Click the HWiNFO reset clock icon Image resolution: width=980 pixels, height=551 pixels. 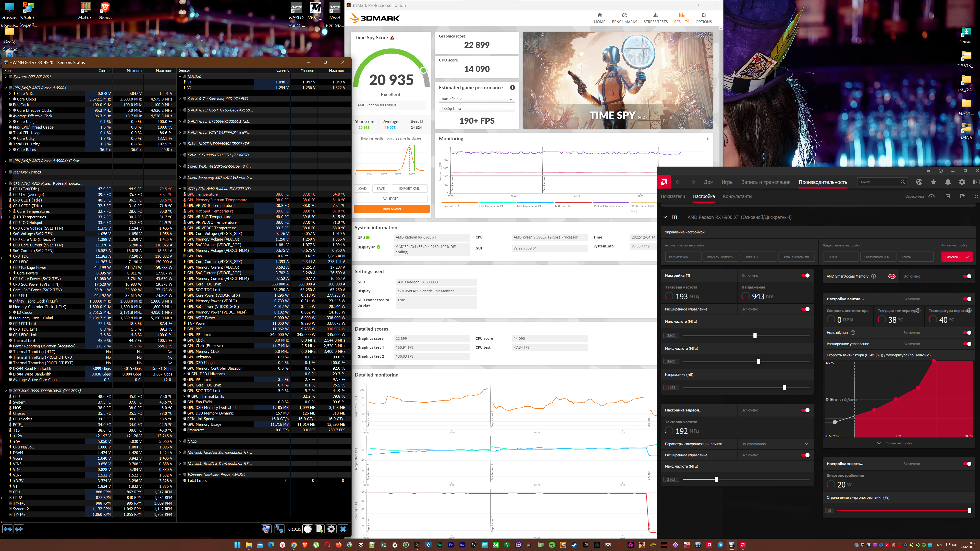[307, 529]
